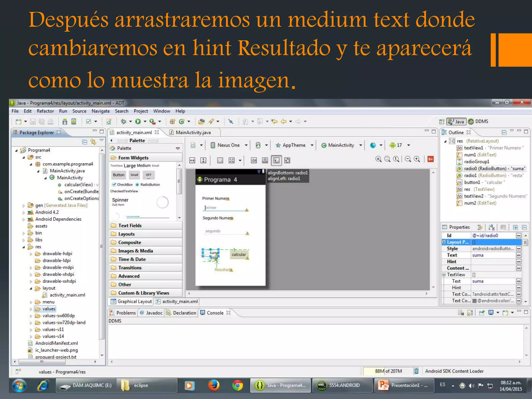Open the Window menu
532x399 pixels.
pos(162,111)
